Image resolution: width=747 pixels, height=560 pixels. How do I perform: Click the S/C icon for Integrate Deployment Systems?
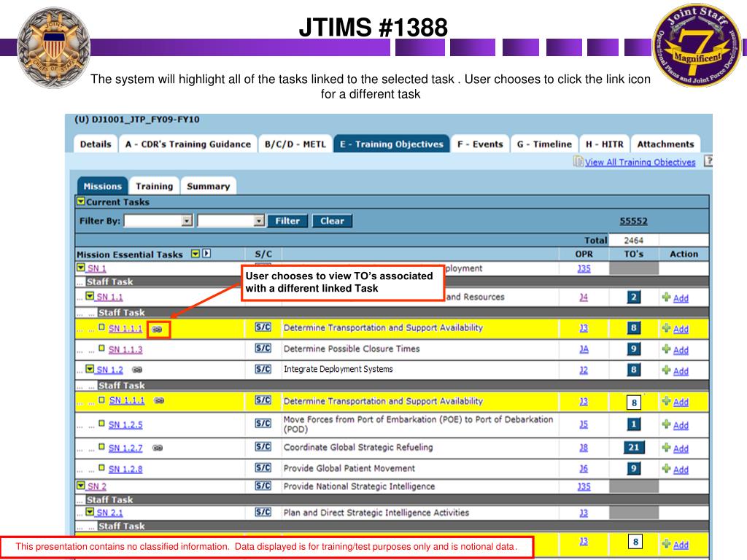tap(263, 369)
